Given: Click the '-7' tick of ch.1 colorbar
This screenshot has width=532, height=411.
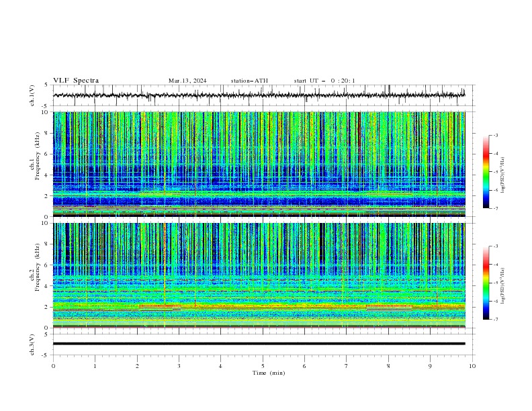Looking at the screenshot, I should (496, 209).
